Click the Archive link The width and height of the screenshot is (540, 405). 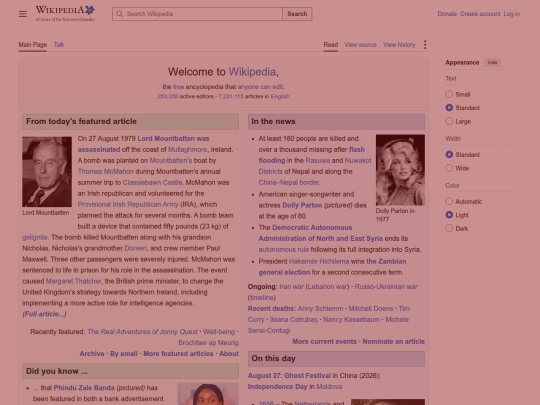92,354
